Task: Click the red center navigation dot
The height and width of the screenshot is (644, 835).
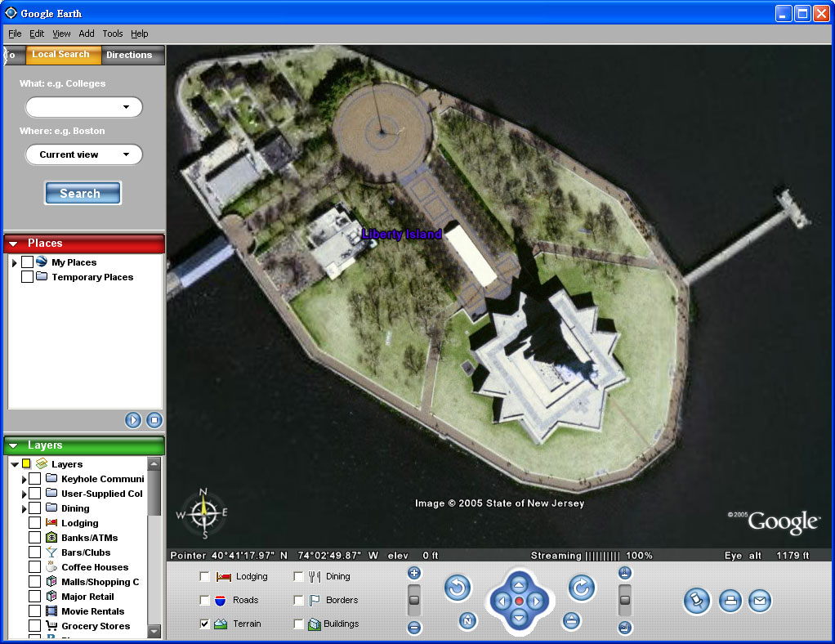Action: point(519,602)
